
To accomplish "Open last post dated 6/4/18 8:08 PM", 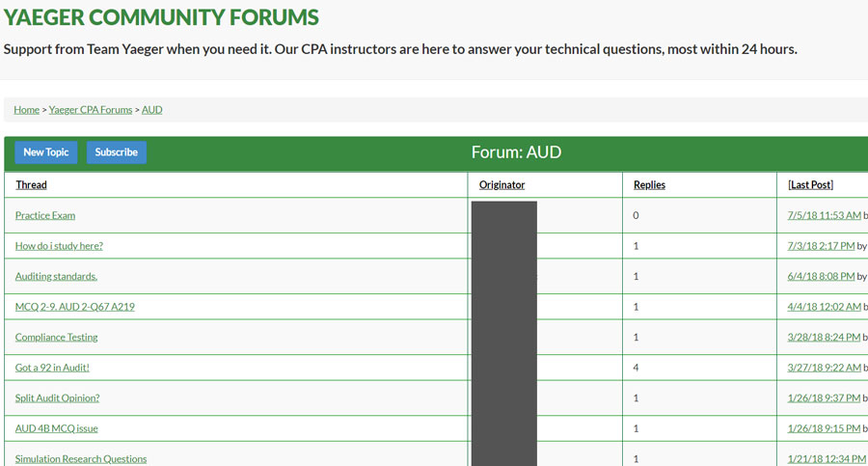I will point(821,276).
